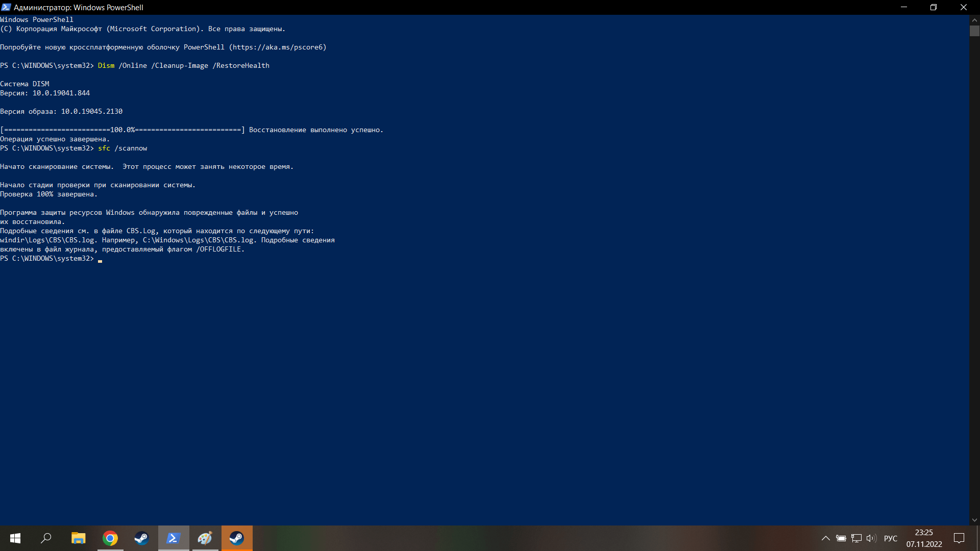Image resolution: width=980 pixels, height=551 pixels.
Task: Open the volume speaker tray icon
Action: tap(871, 538)
